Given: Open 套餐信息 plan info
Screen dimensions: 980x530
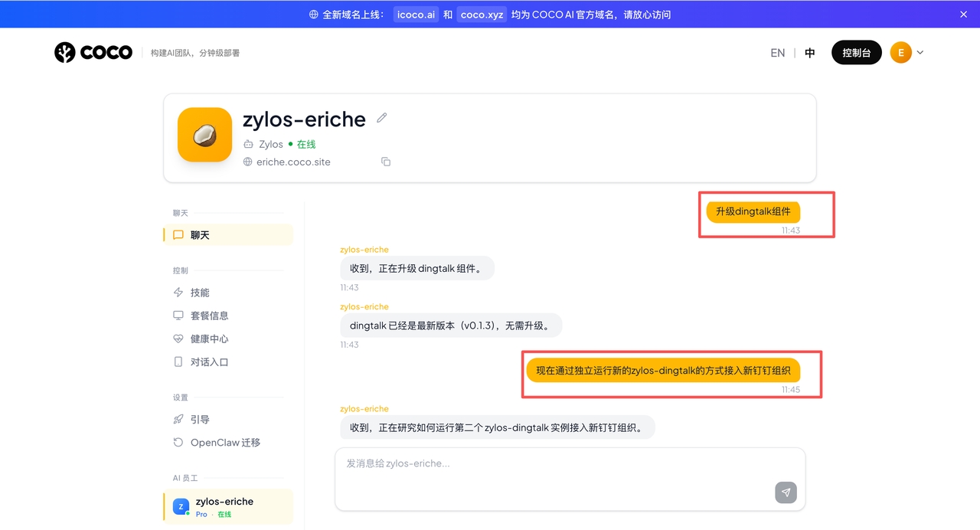Looking at the screenshot, I should pyautogui.click(x=228, y=316).
